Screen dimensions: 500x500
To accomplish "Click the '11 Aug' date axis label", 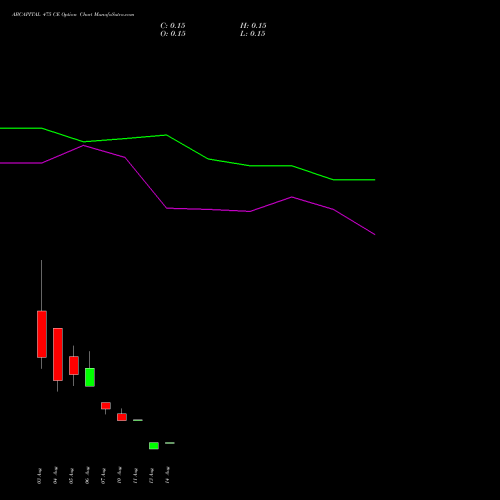I will pyautogui.click(x=135, y=476).
